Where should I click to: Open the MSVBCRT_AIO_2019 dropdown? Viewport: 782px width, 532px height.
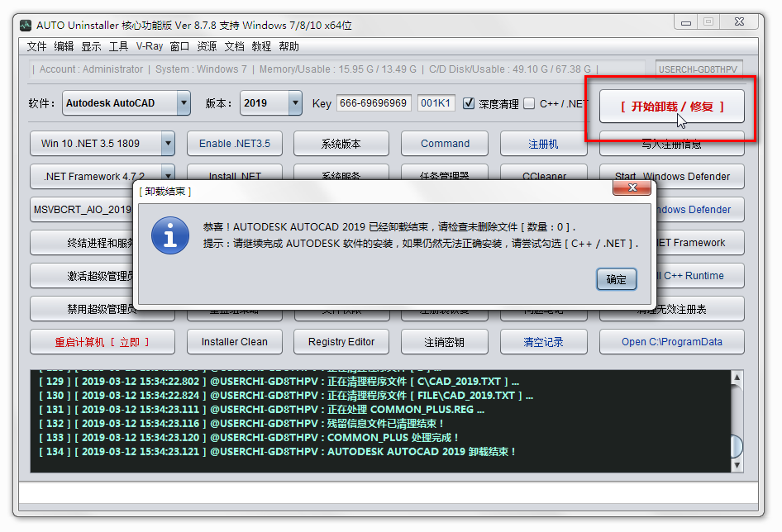click(x=82, y=209)
